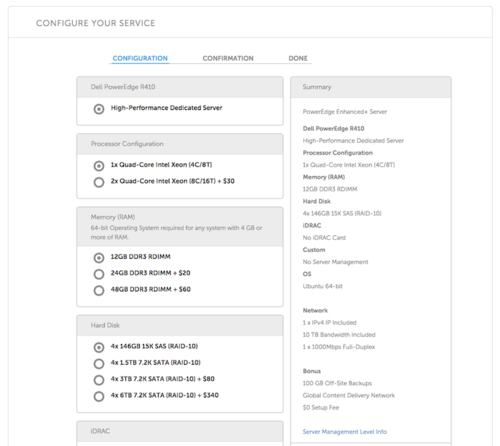Screen dimensions: 500x446
Task: Select 4x 146GB 15K SAS (RAID-10)
Action: pos(99,347)
